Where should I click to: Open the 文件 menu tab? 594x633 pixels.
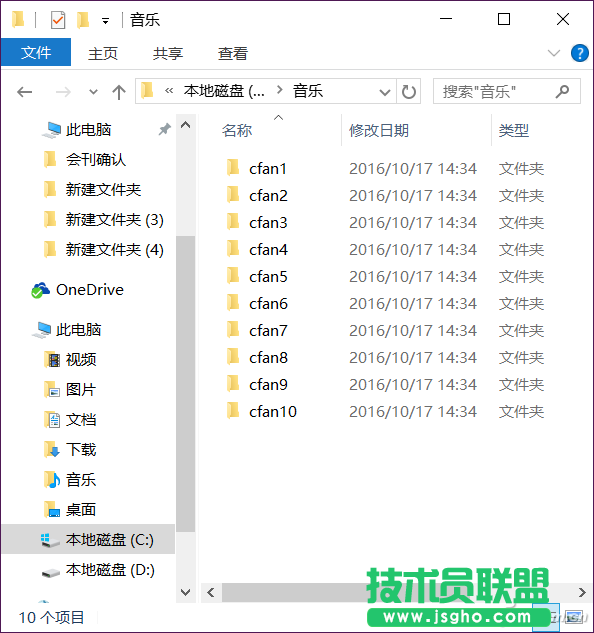tap(36, 52)
